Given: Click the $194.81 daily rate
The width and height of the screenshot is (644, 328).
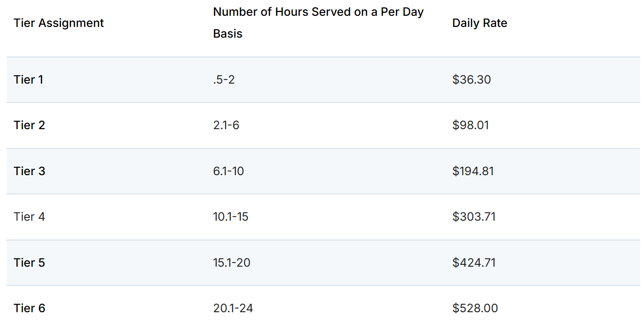Looking at the screenshot, I should 473,171.
